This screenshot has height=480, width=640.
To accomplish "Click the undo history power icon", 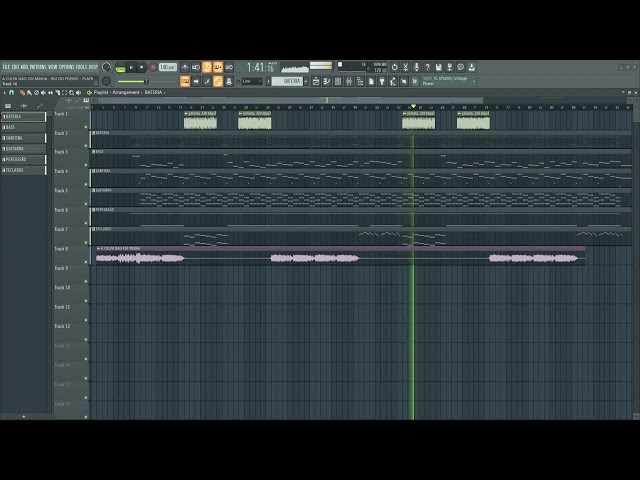I will pos(395,67).
